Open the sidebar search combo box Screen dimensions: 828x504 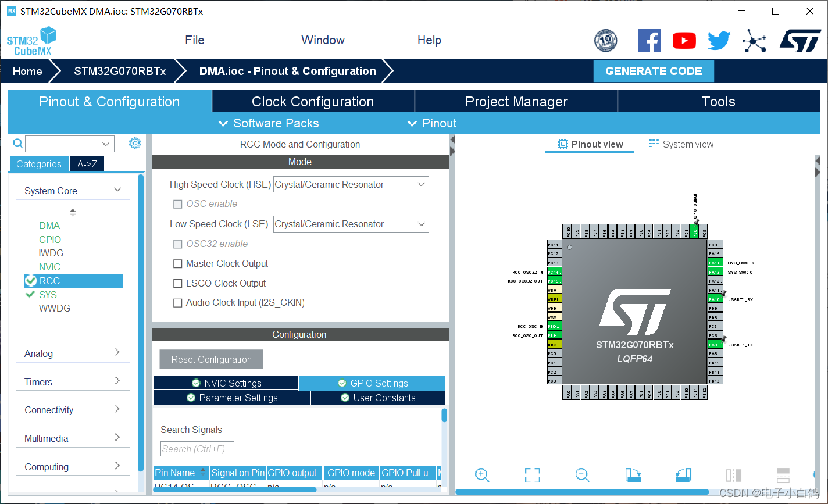click(70, 144)
